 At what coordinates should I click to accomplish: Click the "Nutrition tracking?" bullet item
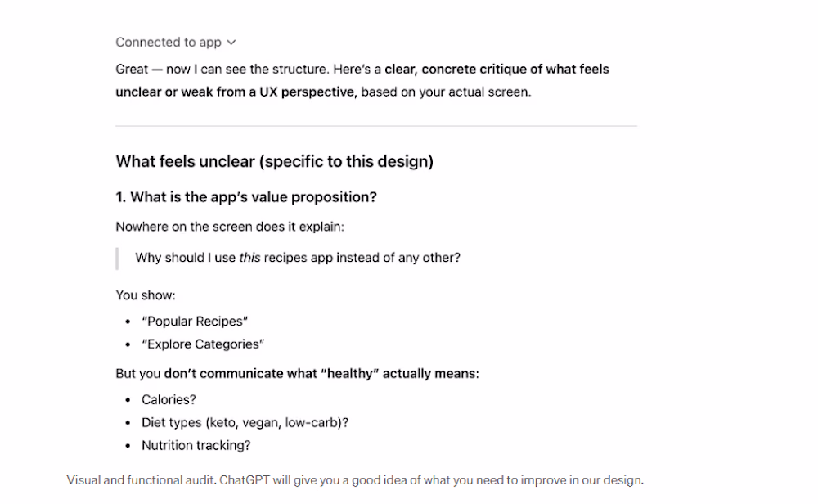point(196,446)
